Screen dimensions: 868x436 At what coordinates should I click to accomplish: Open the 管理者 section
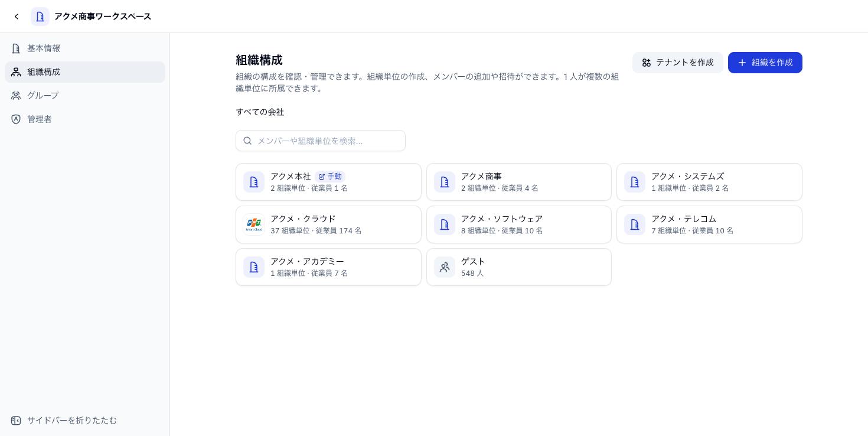(85, 119)
